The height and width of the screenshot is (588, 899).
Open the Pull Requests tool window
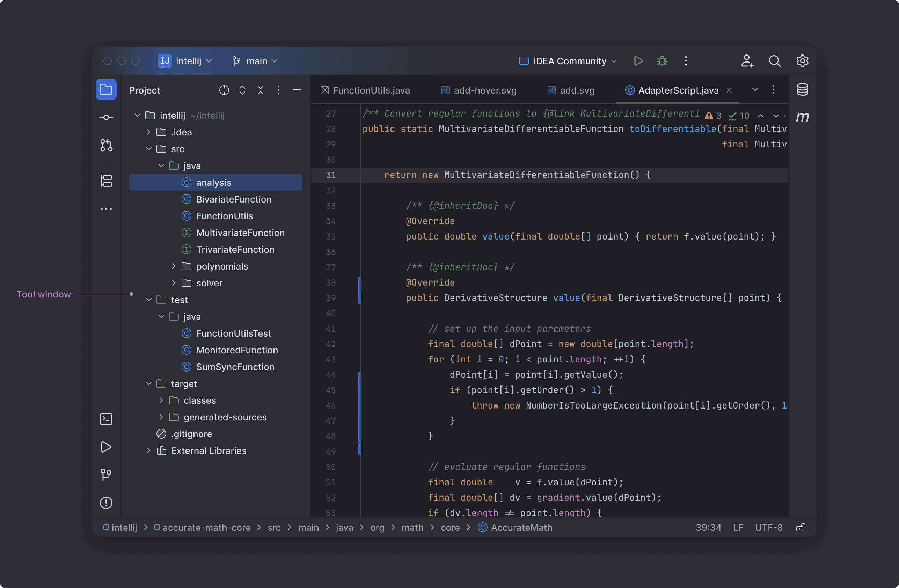point(106,145)
